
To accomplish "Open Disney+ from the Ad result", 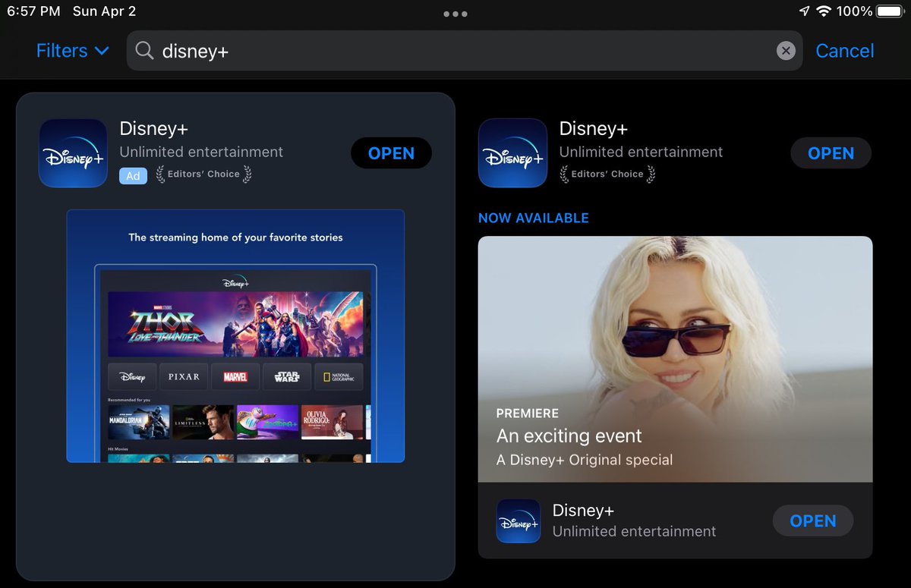I will pos(391,153).
